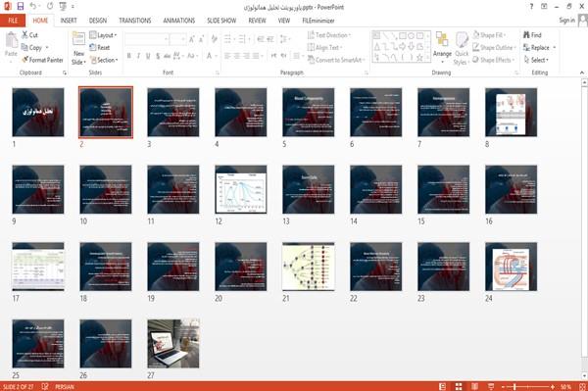The image size is (588, 391).
Task: Open the DESIGN ribbon tab
Action: pos(97,21)
